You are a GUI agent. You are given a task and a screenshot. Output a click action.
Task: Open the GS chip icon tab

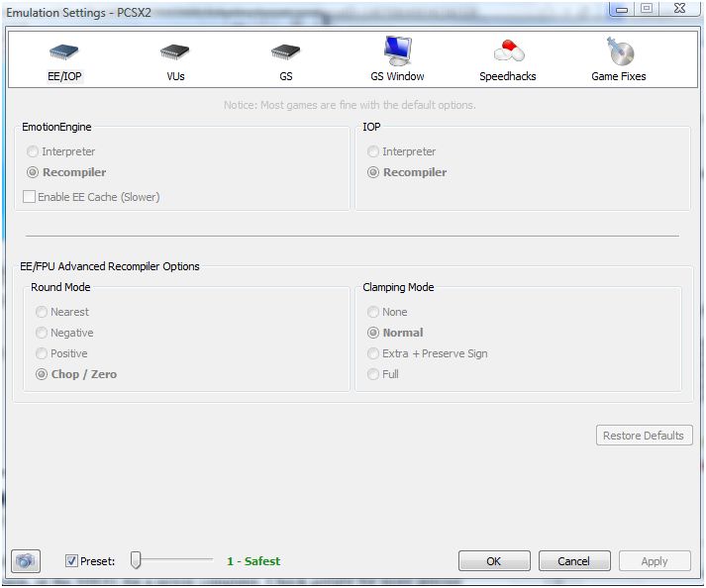[x=285, y=62]
